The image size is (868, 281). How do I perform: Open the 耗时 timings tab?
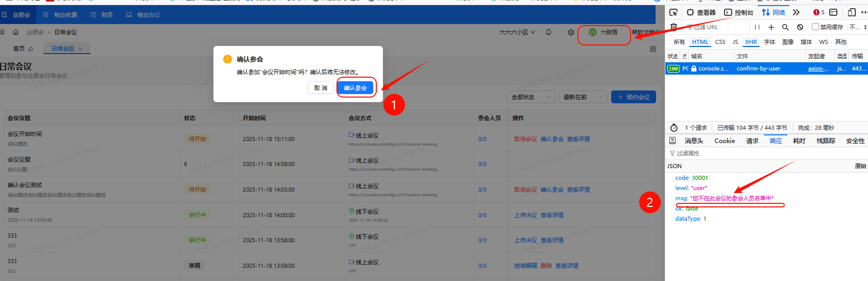(x=799, y=140)
